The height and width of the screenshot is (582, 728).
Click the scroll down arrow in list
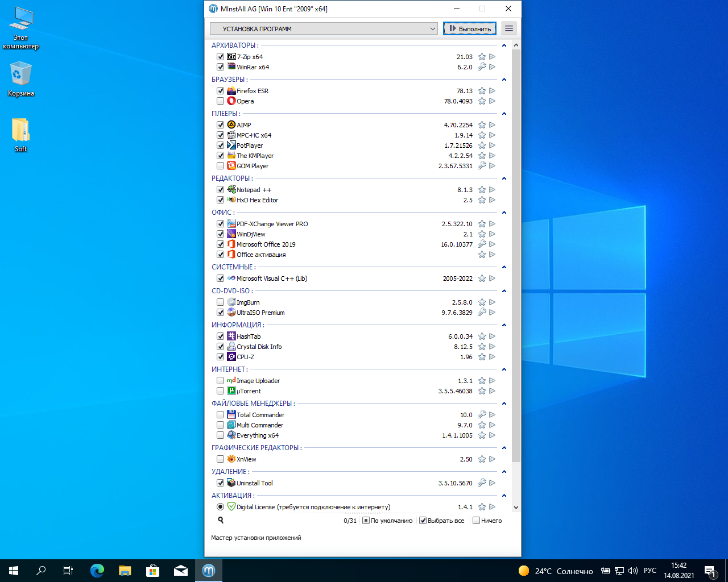click(x=516, y=508)
